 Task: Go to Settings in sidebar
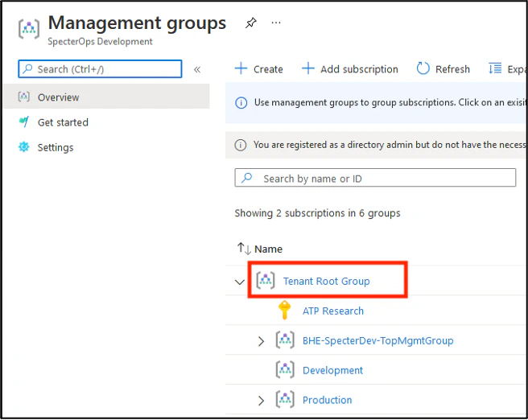56,147
